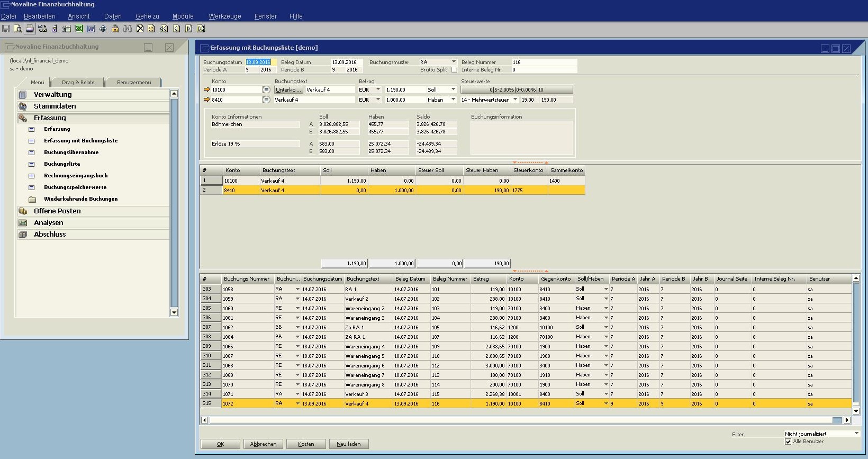Enable the Brutto Split checkbox

pyautogui.click(x=454, y=70)
